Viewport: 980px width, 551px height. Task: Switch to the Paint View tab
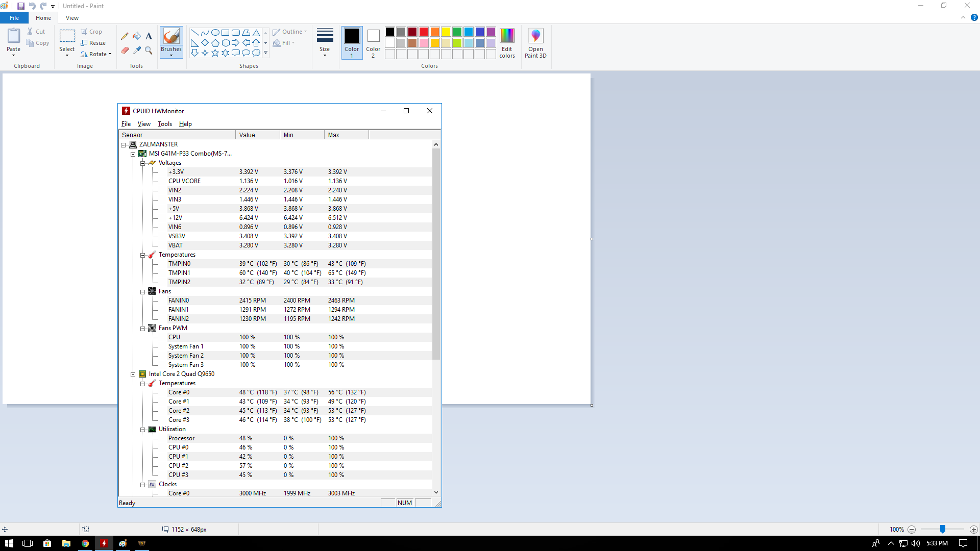72,18
